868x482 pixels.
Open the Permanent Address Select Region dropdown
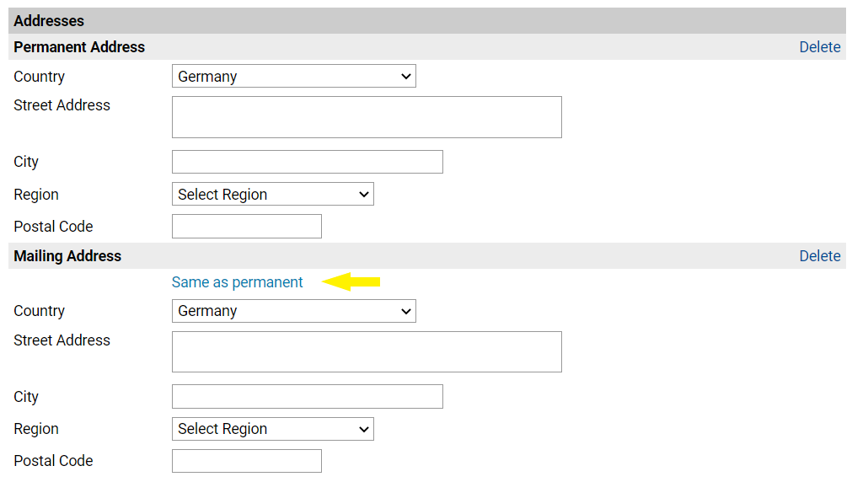[272, 195]
